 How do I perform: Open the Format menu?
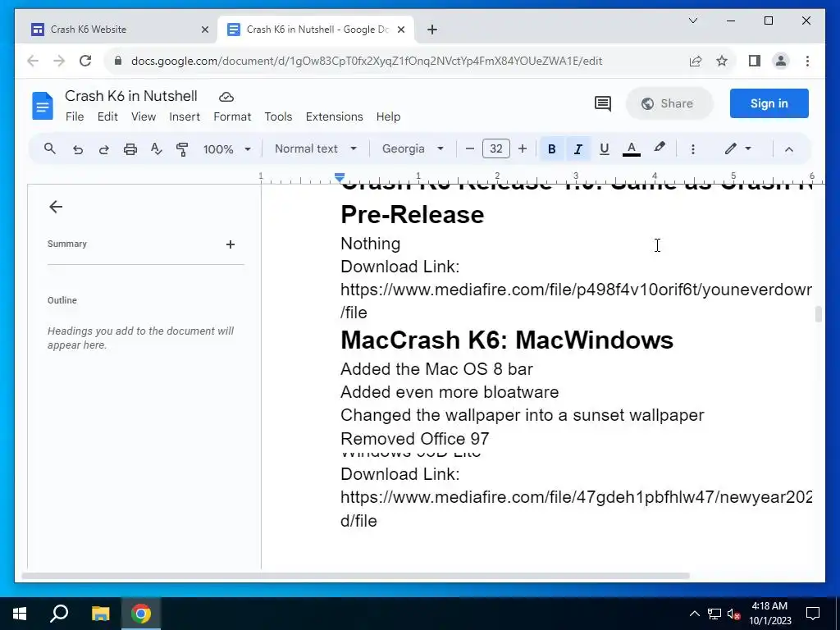click(232, 116)
